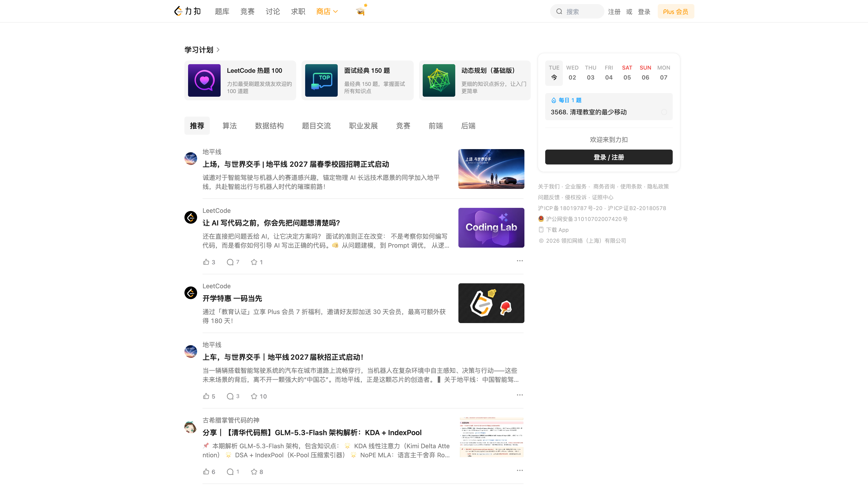Open the 上场,与世界交手 post thumbnail
The width and height of the screenshot is (868, 488).
[491, 169]
